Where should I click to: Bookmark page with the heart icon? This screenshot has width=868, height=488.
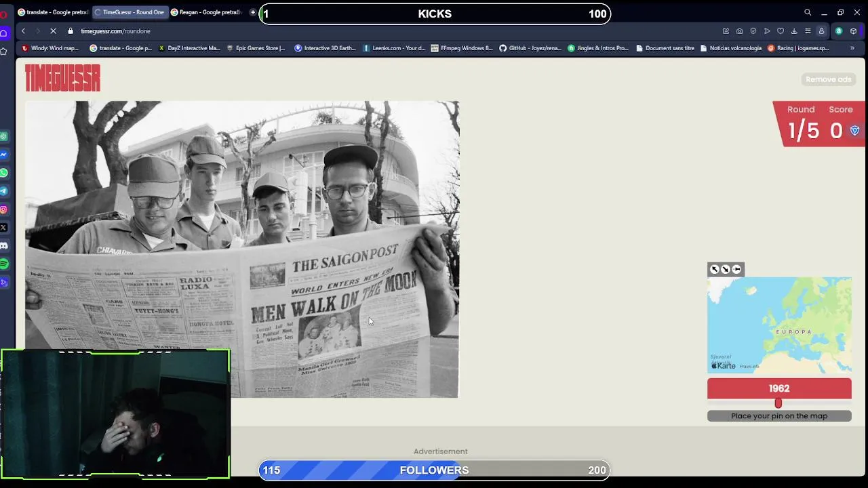[x=781, y=31]
